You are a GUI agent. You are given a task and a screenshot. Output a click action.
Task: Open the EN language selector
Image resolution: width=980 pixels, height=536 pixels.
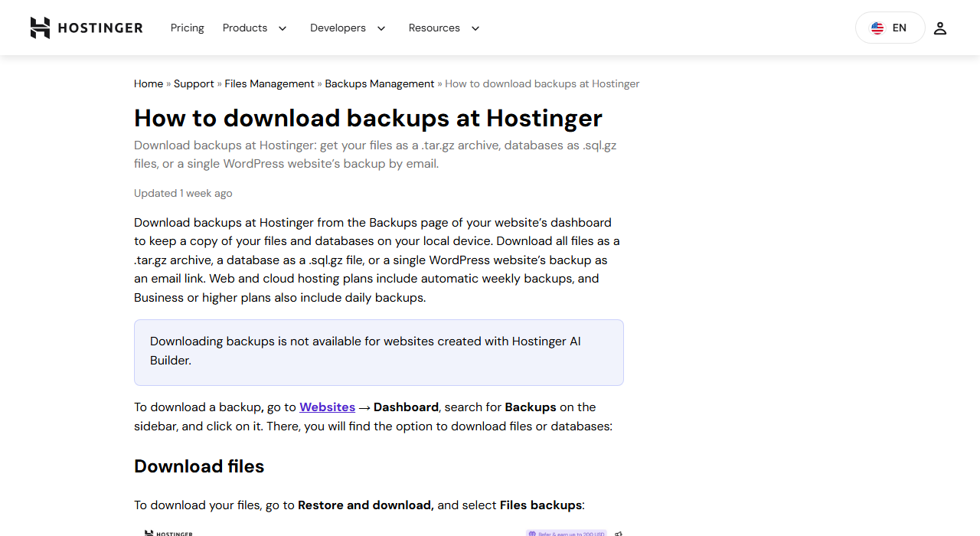(890, 28)
